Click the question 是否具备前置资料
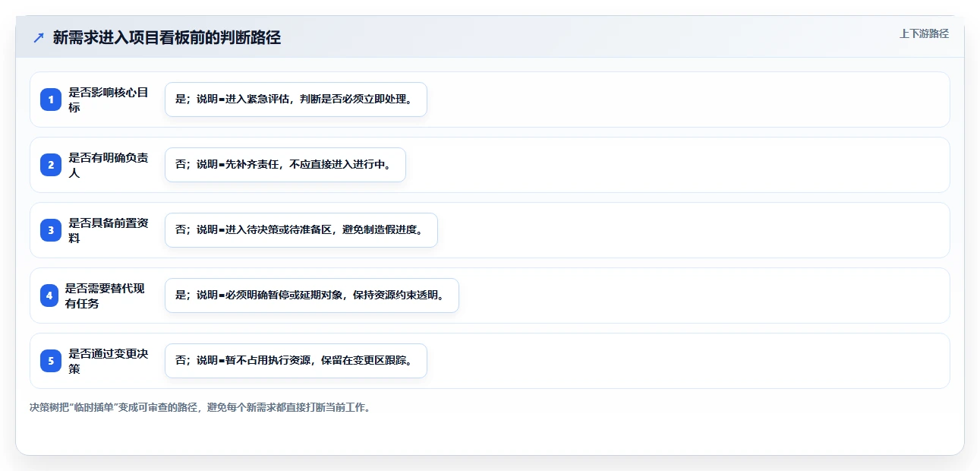980x471 pixels. (109, 230)
